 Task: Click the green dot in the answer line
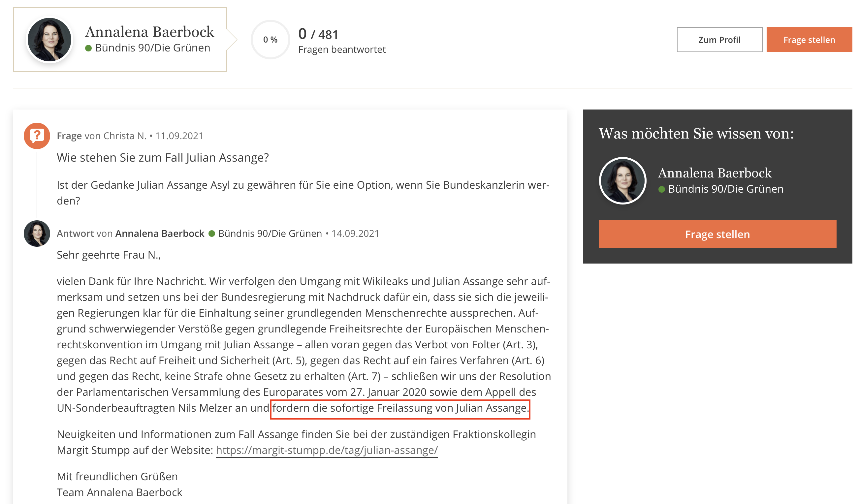(212, 234)
